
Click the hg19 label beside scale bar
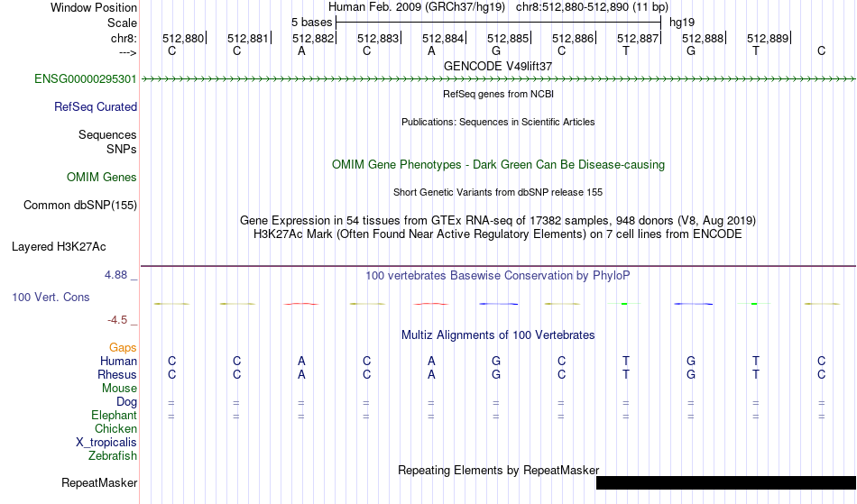pyautogui.click(x=682, y=23)
